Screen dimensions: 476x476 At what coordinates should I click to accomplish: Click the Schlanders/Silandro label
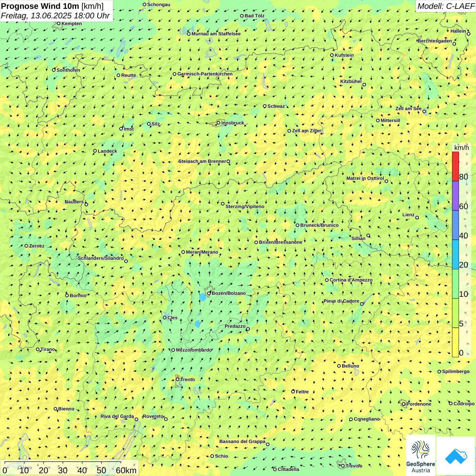tap(101, 258)
